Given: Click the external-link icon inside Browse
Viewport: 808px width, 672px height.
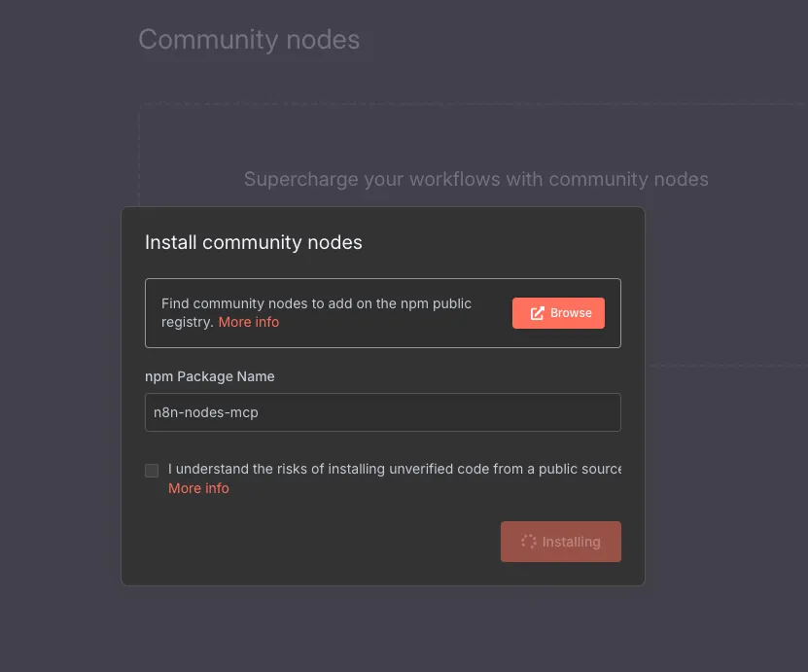Looking at the screenshot, I should [537, 313].
